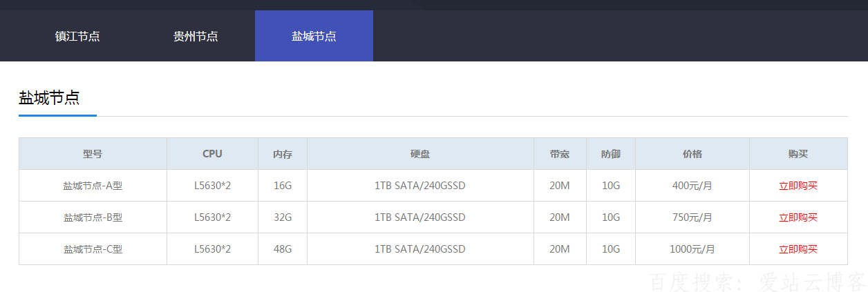This screenshot has height=292, width=868.
Task: Click the 购买 column header
Action: 798,154
